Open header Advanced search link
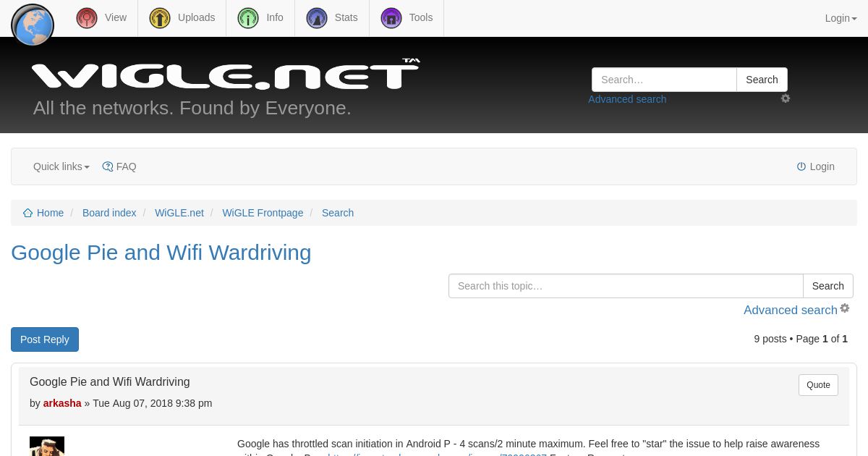 [x=627, y=99]
